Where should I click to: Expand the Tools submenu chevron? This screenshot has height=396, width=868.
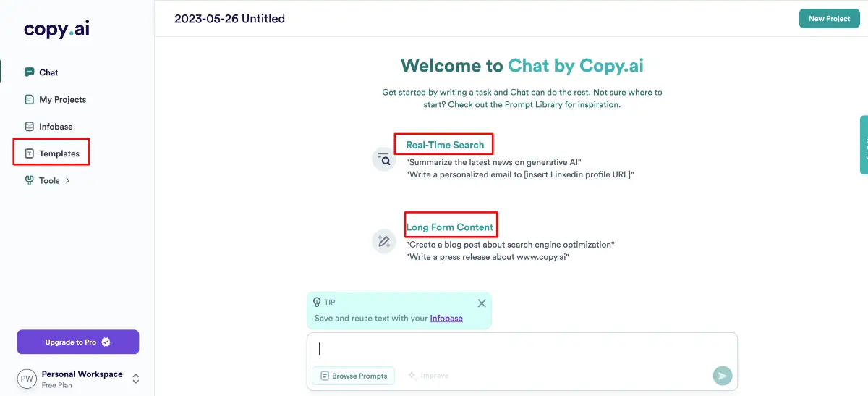tap(68, 180)
